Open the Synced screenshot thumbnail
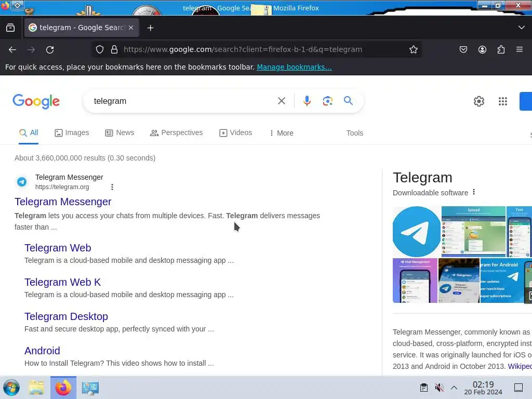 (x=473, y=232)
